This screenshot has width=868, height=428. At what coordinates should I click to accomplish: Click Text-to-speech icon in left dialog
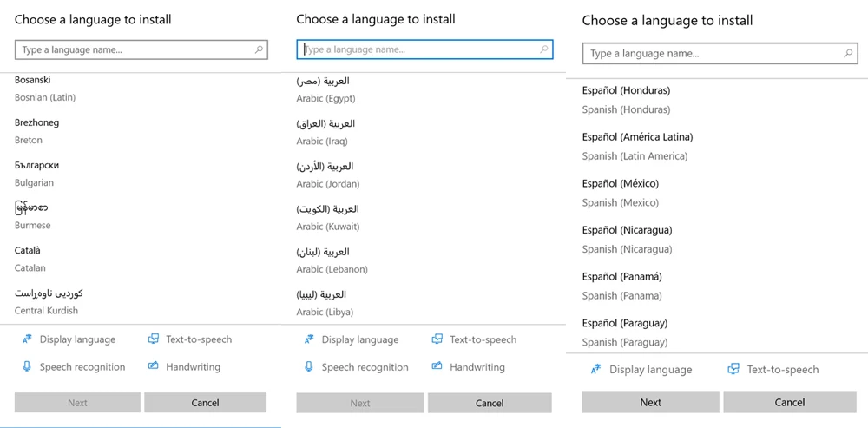pos(154,339)
